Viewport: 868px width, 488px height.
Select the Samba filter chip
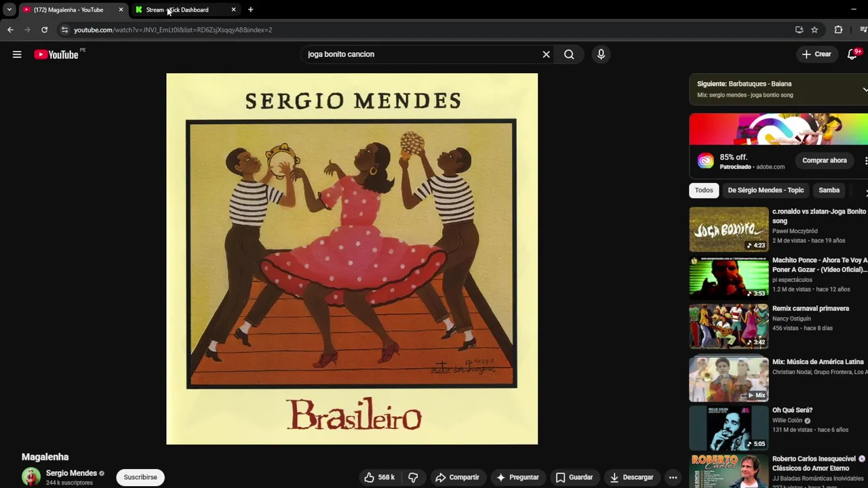point(829,190)
